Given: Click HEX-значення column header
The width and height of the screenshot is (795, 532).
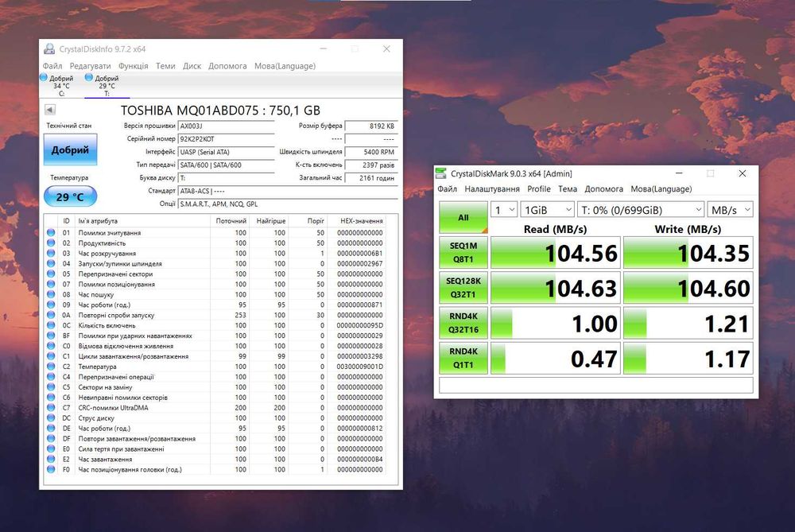Looking at the screenshot, I should pyautogui.click(x=356, y=220).
